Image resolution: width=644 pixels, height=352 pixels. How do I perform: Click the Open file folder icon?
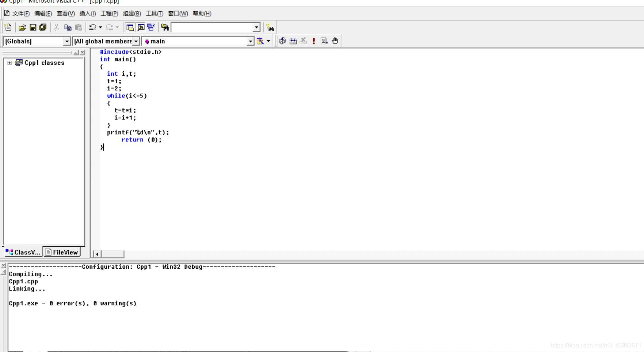pyautogui.click(x=22, y=27)
